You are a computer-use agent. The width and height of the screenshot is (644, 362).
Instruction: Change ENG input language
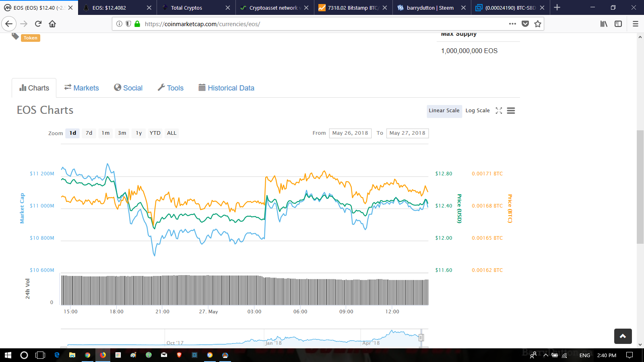coord(585,355)
